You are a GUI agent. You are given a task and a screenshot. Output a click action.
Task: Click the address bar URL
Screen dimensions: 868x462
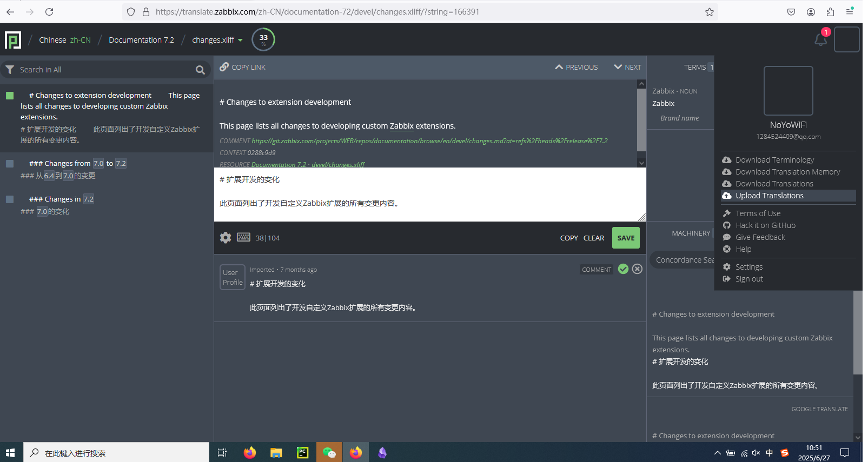[317, 12]
